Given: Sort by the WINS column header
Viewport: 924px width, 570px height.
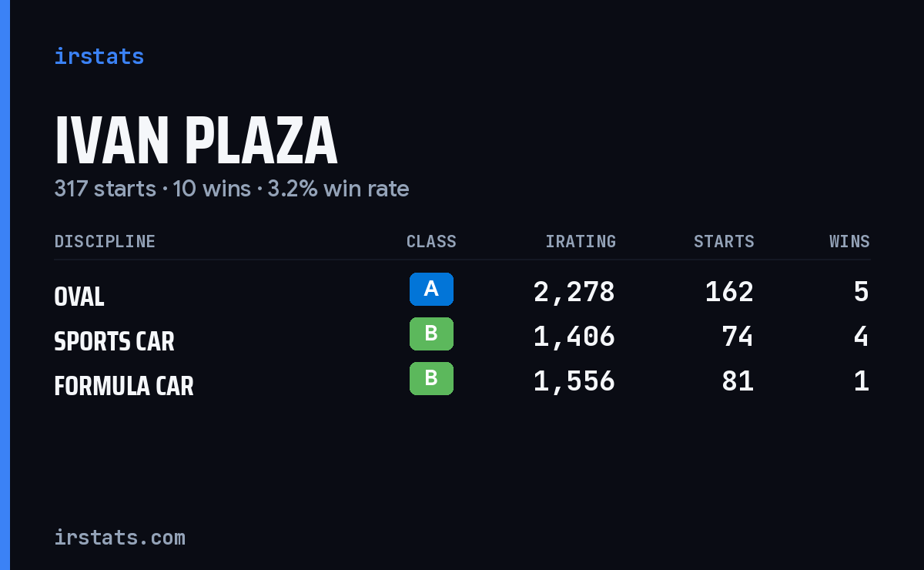Looking at the screenshot, I should pyautogui.click(x=849, y=241).
